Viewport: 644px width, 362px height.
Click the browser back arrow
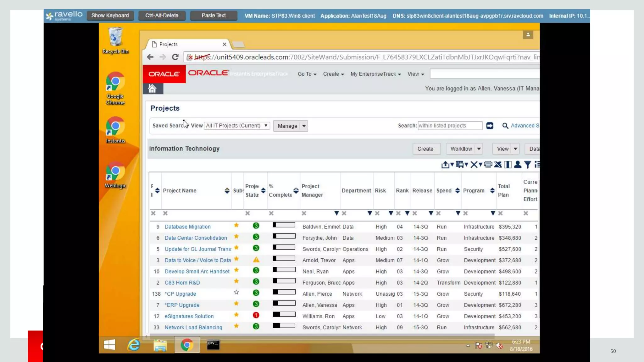point(150,57)
